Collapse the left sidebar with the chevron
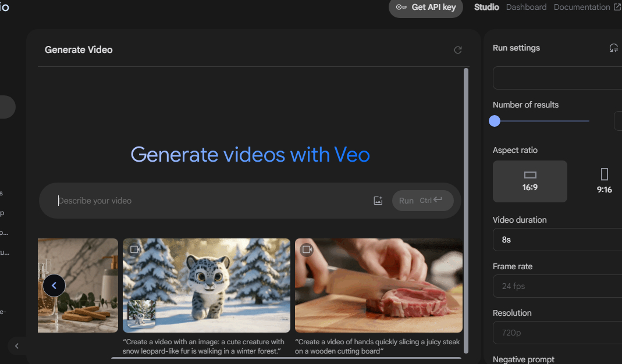 pos(17,346)
